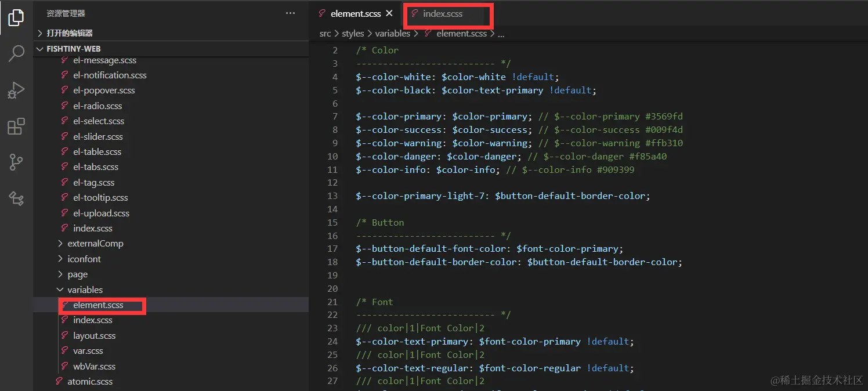This screenshot has height=391, width=868.
Task: Click sass icon beside el-notification.scss
Action: [x=65, y=75]
